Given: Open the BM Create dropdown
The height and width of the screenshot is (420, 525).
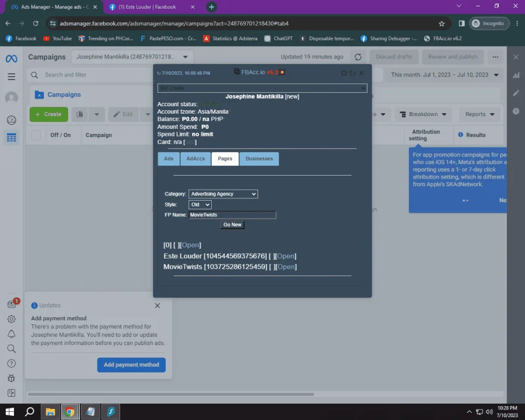Looking at the screenshot, I should pos(262,88).
